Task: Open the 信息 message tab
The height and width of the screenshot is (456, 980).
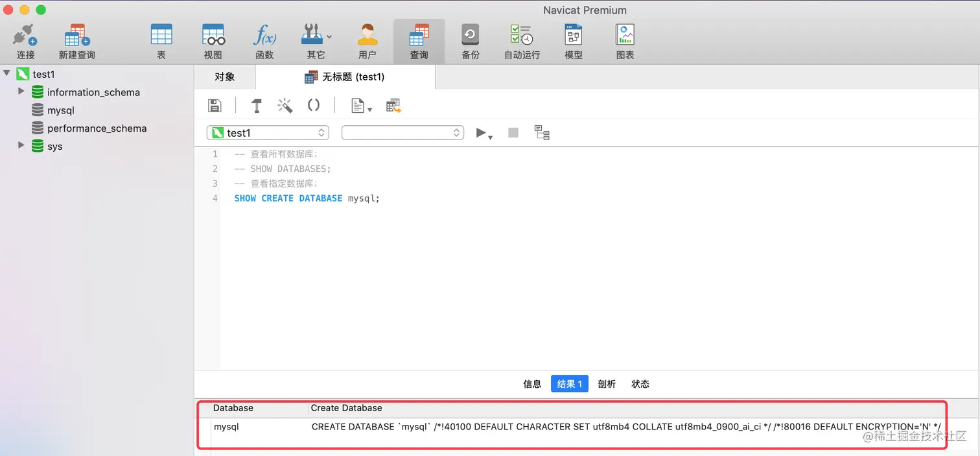Action: (x=532, y=384)
